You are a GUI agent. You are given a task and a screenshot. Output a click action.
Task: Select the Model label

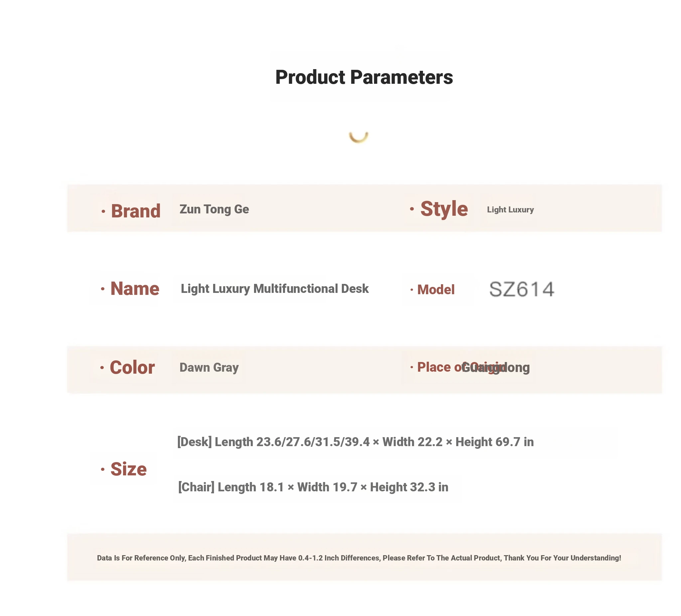click(436, 290)
